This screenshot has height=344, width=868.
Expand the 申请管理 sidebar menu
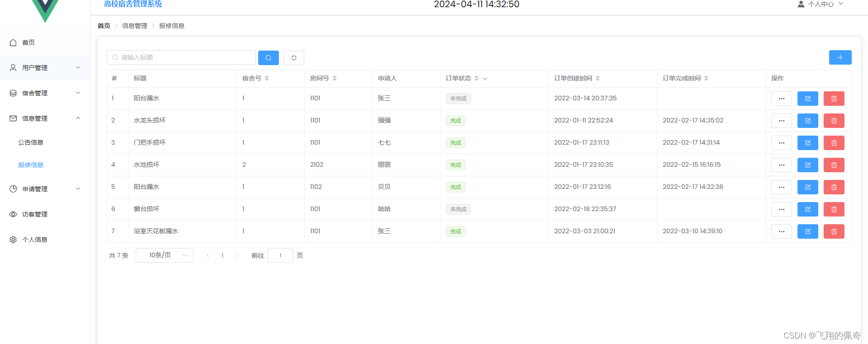coord(45,189)
